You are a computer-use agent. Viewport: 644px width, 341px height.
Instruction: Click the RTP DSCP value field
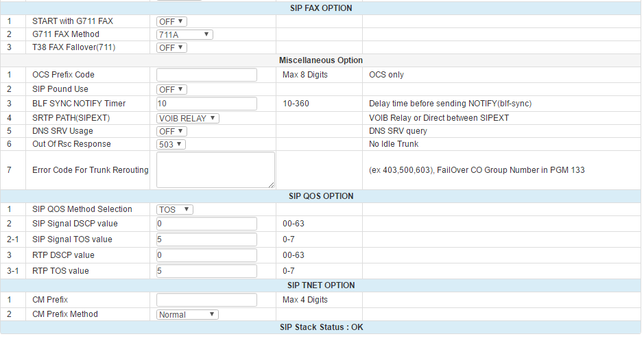pos(206,255)
